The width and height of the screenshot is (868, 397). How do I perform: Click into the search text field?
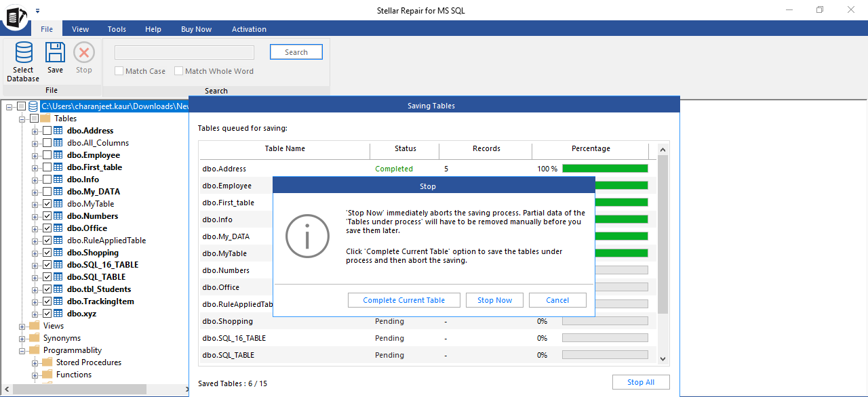pyautogui.click(x=184, y=52)
